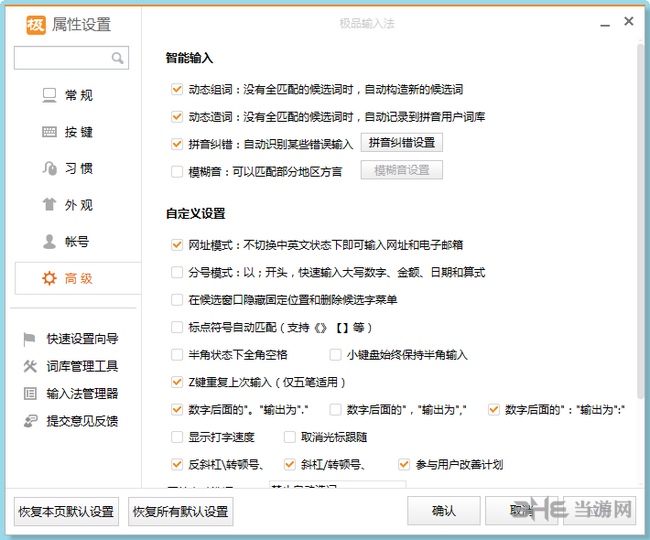
Task: Click the 高级 gear icon
Action: (49, 278)
